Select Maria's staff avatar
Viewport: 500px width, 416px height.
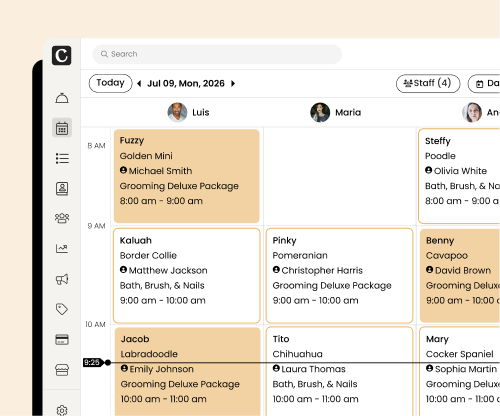click(x=320, y=112)
